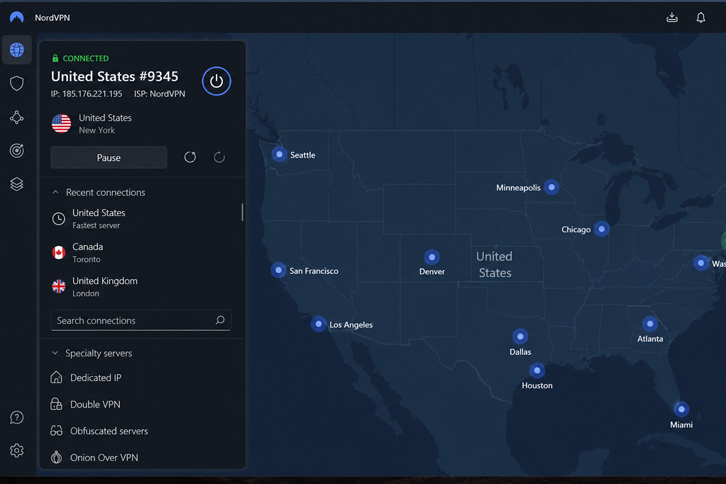This screenshot has width=726, height=484.
Task: Click the Chicago server pin
Action: tap(601, 229)
